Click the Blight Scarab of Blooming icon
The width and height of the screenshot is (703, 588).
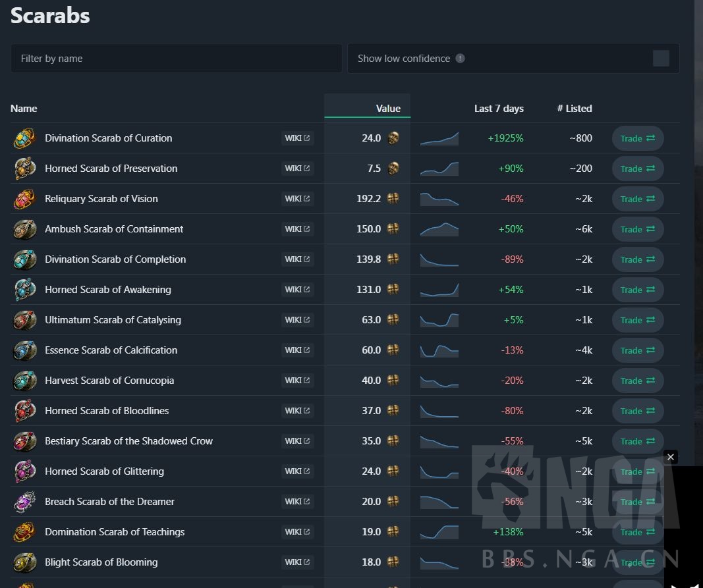[x=25, y=562]
